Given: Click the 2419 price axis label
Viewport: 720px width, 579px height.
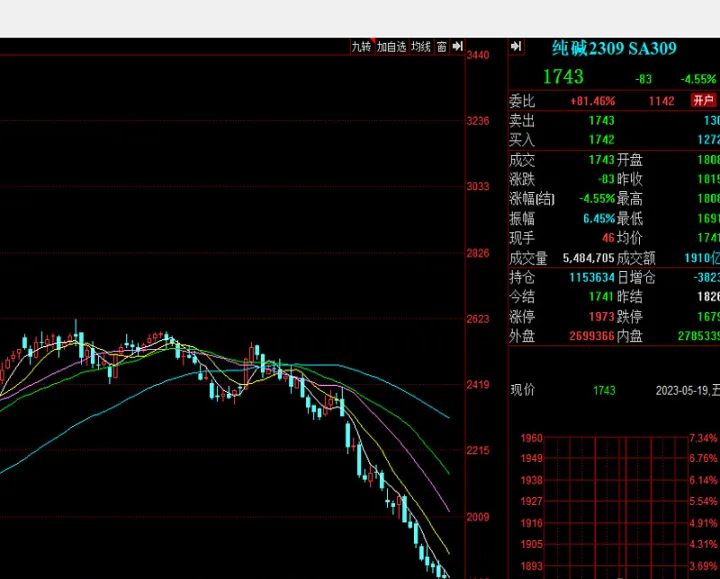Looking at the screenshot, I should (x=478, y=385).
